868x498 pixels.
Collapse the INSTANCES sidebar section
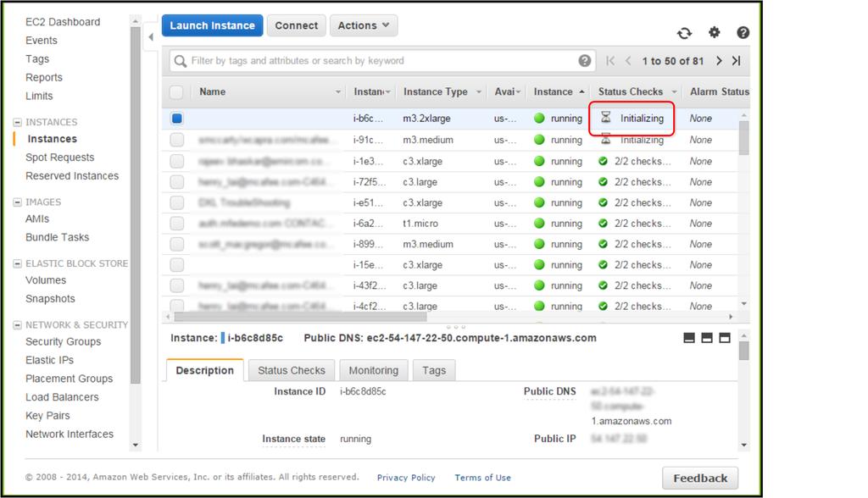pos(17,122)
